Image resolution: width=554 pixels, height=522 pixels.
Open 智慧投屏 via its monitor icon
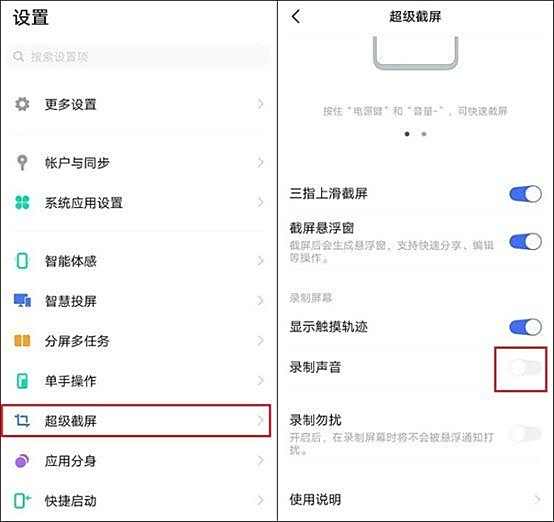point(22,301)
